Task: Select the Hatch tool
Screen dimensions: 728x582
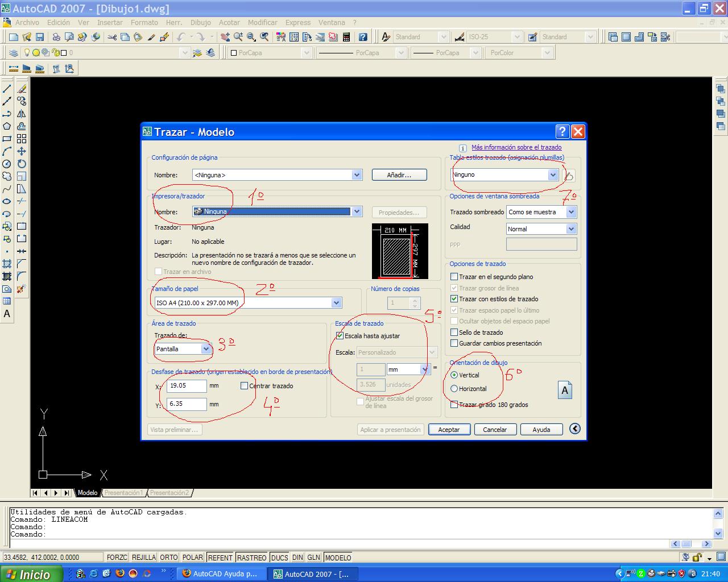Action: point(7,264)
